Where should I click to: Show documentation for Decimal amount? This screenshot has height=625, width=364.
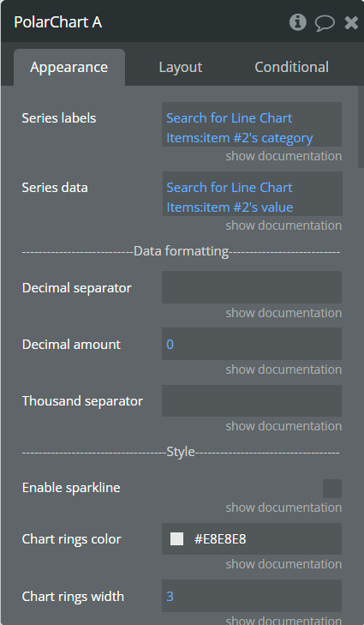283,370
